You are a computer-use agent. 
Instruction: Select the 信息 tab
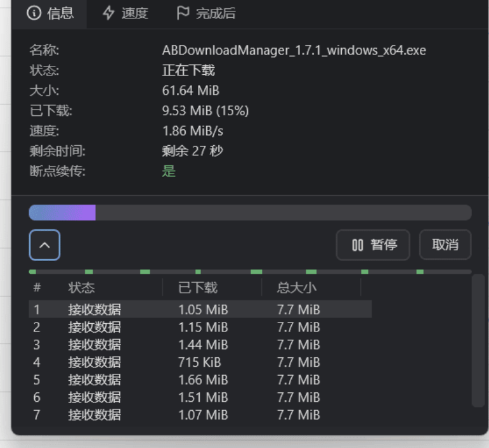coord(51,13)
